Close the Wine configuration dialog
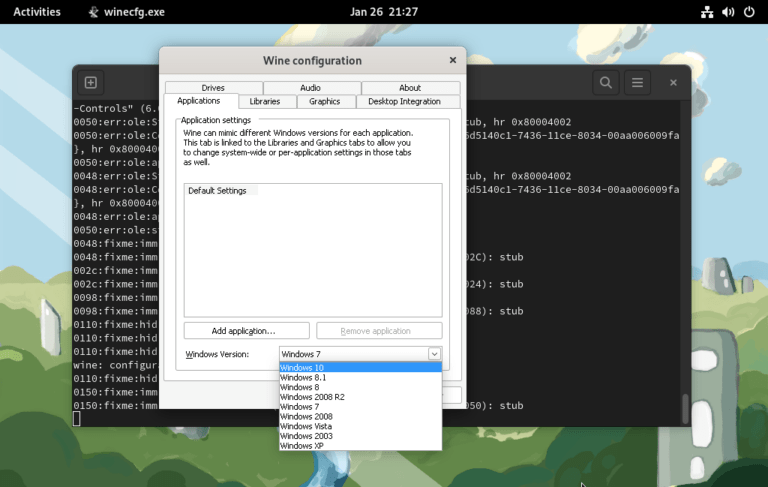The image size is (768, 487). click(x=453, y=60)
